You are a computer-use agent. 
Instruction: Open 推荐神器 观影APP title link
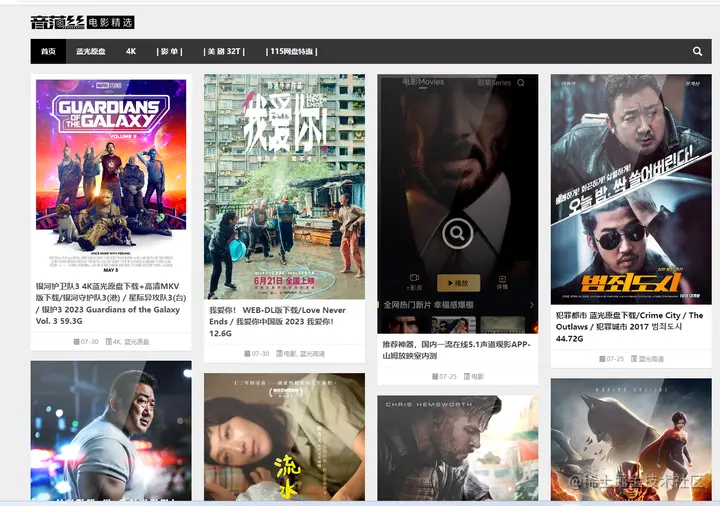456,350
